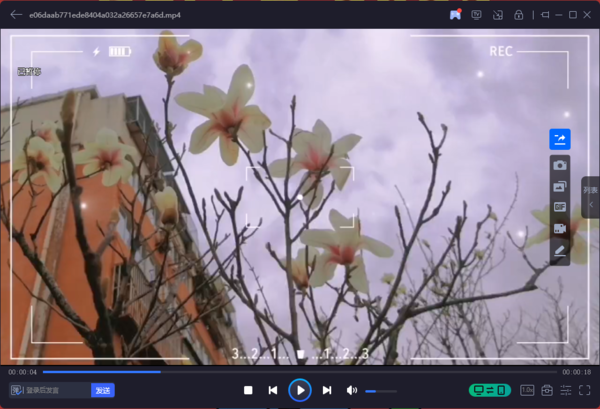Toggle the danmaku comment icon

(16, 390)
